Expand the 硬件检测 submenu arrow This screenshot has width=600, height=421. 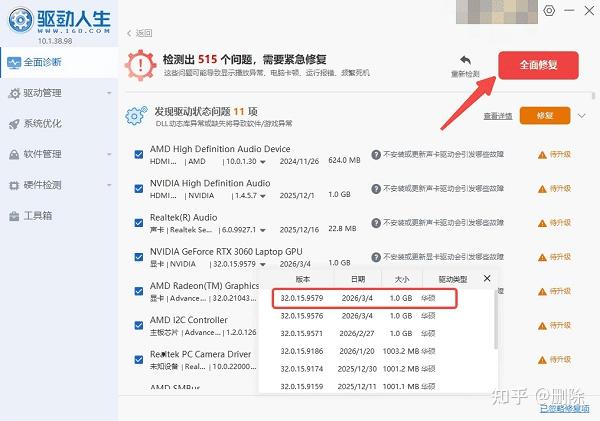pos(109,185)
